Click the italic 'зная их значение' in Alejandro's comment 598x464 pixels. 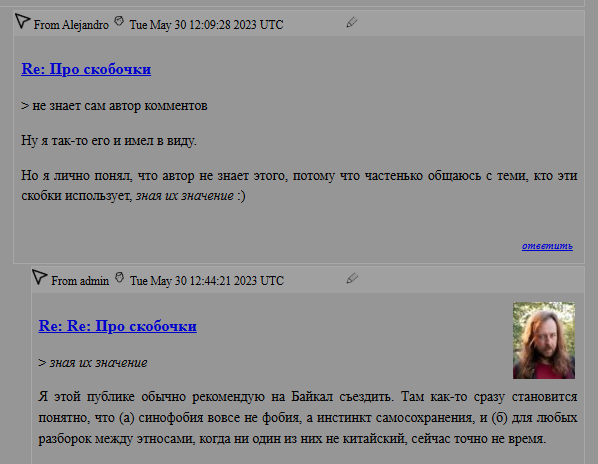(185, 196)
